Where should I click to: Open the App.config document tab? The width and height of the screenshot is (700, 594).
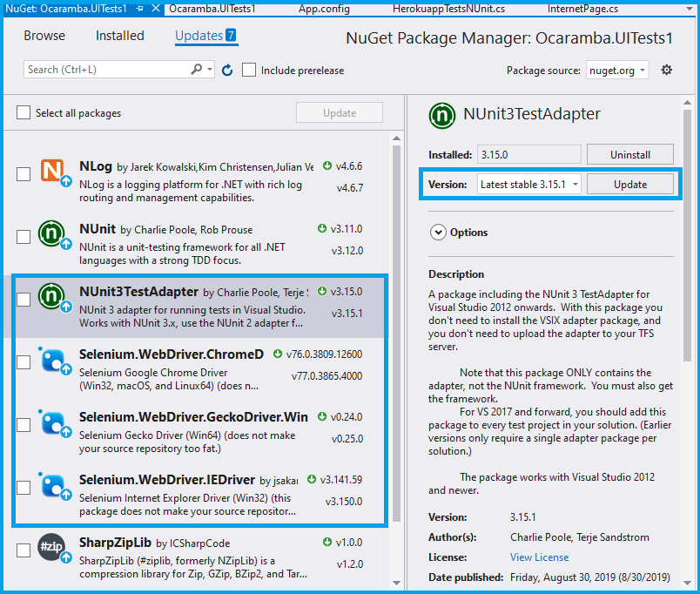(324, 9)
